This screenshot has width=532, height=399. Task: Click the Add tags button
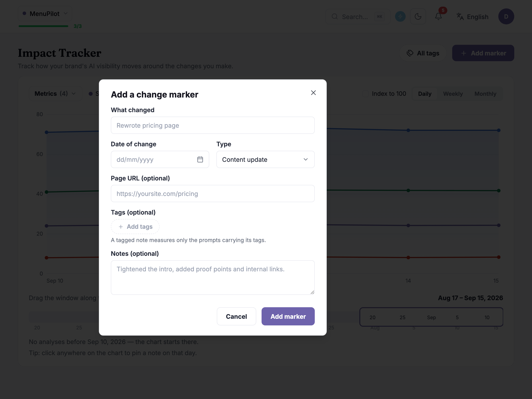click(135, 227)
